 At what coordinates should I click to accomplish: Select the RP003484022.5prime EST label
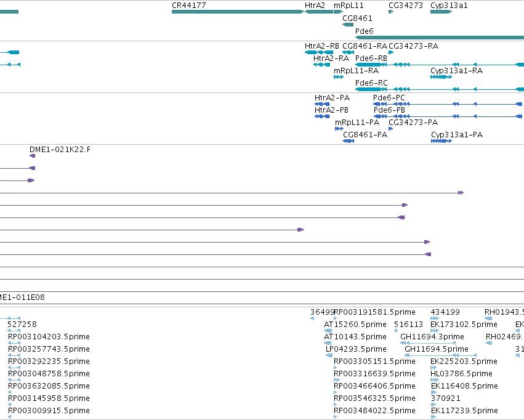pos(374,410)
